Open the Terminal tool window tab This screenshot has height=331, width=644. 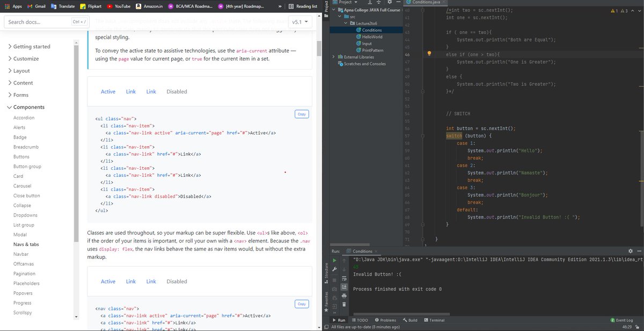[434, 320]
